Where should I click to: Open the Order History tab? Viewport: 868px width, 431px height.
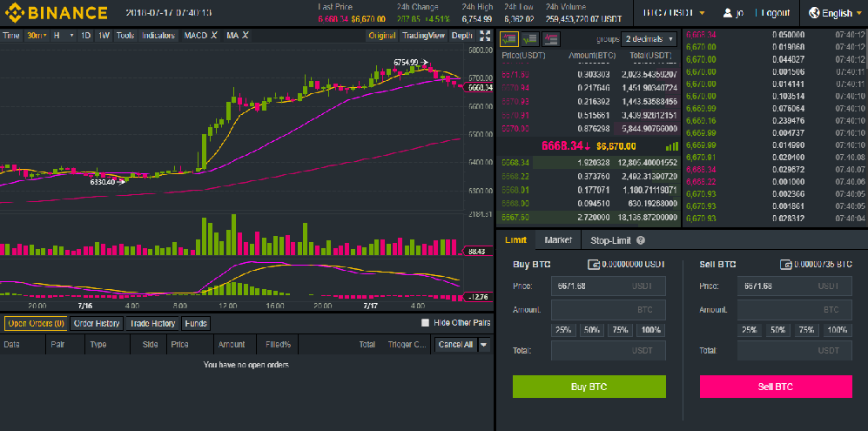point(96,323)
